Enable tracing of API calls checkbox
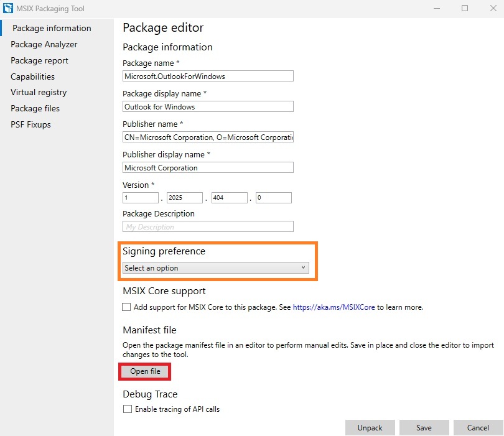504x436 pixels. (x=128, y=409)
